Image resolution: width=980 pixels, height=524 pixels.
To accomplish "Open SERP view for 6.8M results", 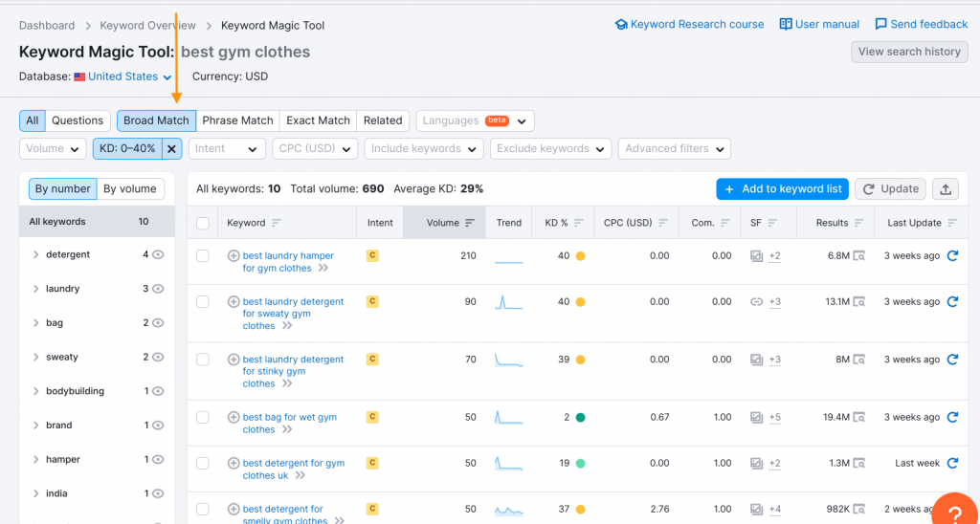I will point(859,255).
